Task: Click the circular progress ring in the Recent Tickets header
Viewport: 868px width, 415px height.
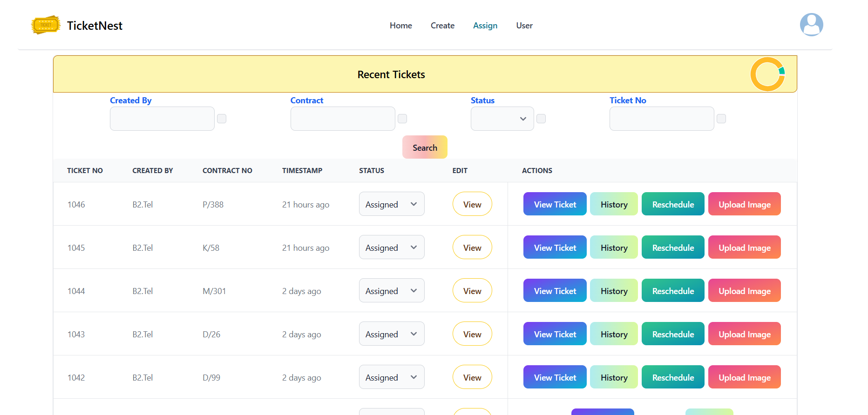Action: click(767, 74)
